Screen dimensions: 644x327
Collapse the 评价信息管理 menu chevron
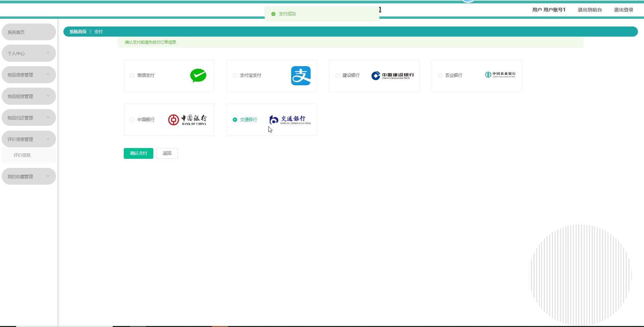(48, 139)
